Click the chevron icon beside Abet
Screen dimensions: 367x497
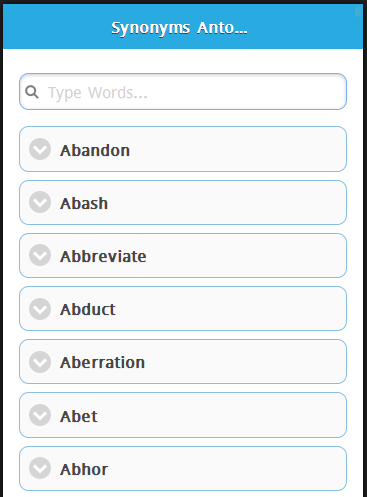(40, 415)
